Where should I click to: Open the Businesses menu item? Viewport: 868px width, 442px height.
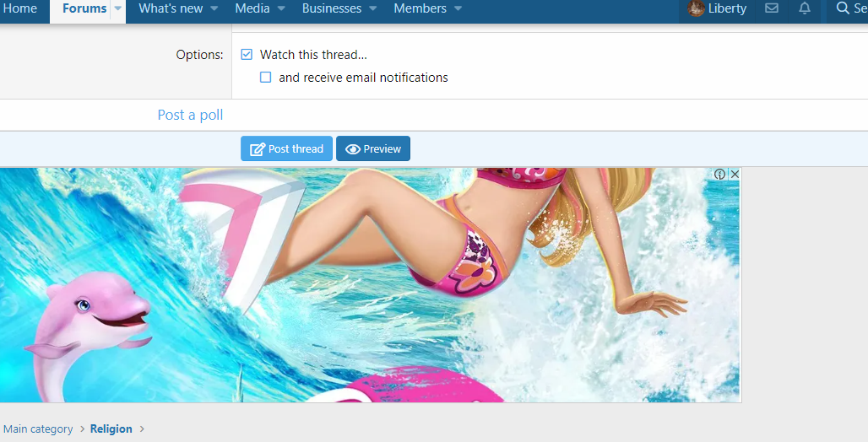[x=332, y=8]
